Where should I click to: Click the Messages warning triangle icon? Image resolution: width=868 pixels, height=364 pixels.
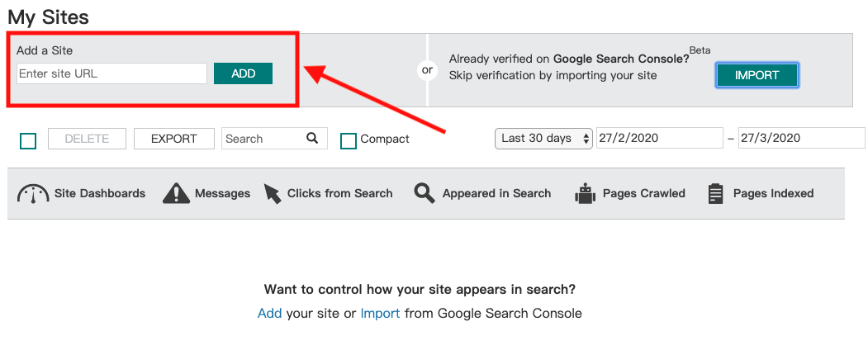(x=177, y=194)
